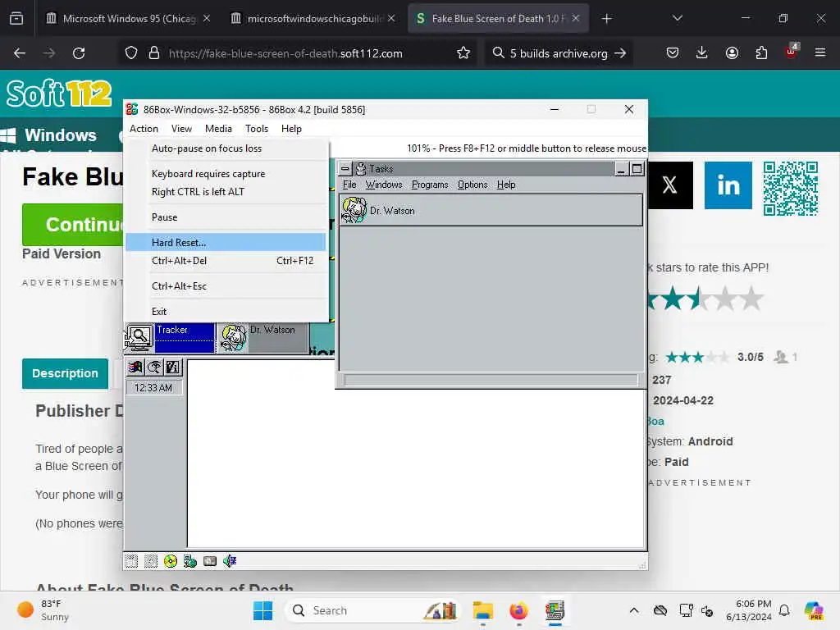This screenshot has width=840, height=630.
Task: Open Firefox downloads arrow icon
Action: point(702,53)
